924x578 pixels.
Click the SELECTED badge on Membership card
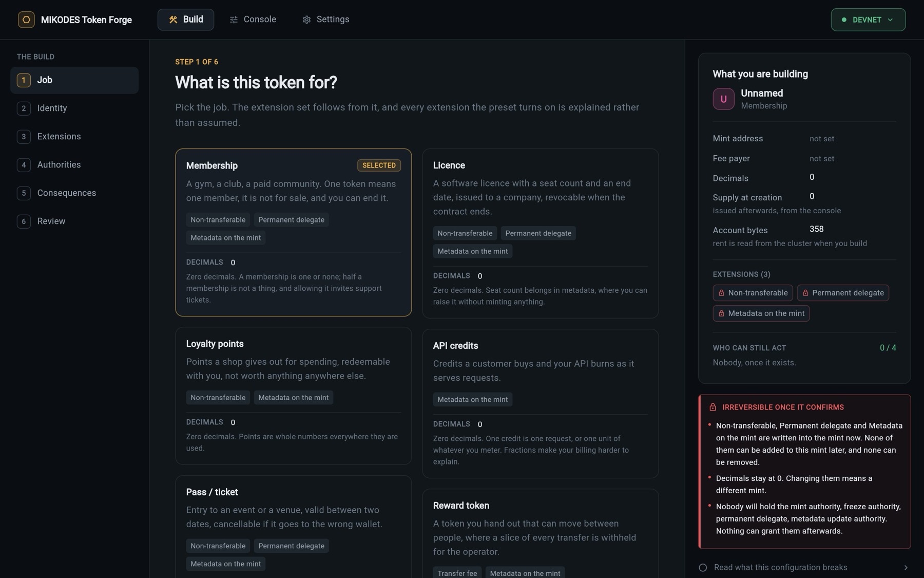pyautogui.click(x=379, y=165)
